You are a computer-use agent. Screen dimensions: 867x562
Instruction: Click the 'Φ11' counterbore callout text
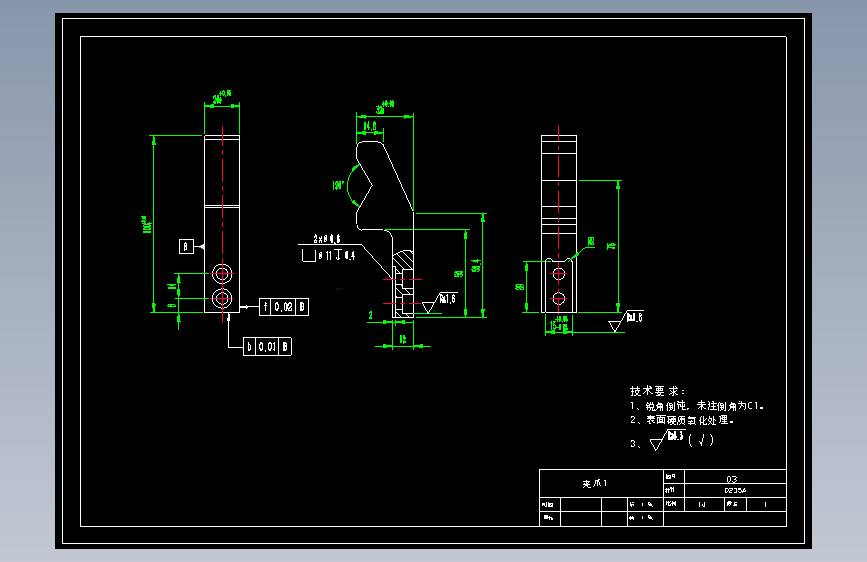pyautogui.click(x=325, y=256)
